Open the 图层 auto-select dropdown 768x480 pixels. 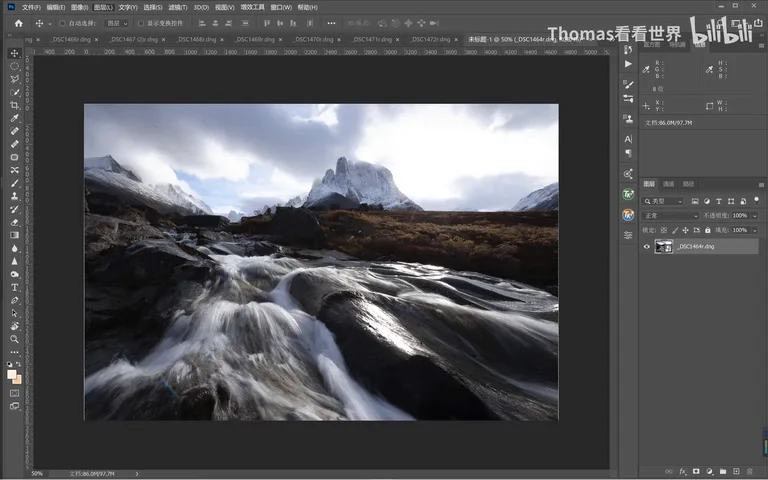point(117,23)
